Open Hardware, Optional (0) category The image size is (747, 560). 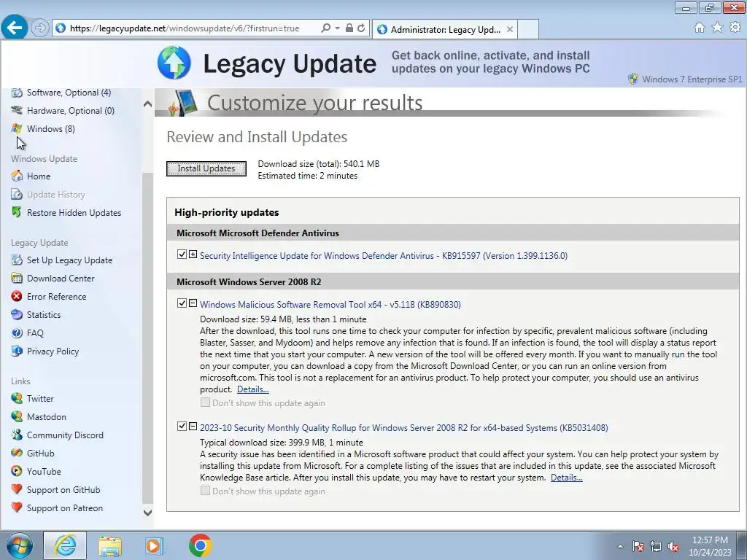pyautogui.click(x=71, y=111)
